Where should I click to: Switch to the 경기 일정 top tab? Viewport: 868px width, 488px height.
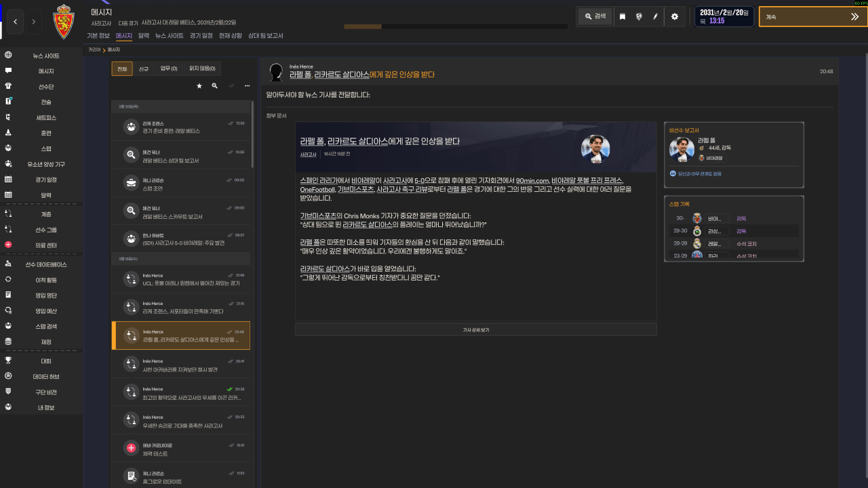201,35
